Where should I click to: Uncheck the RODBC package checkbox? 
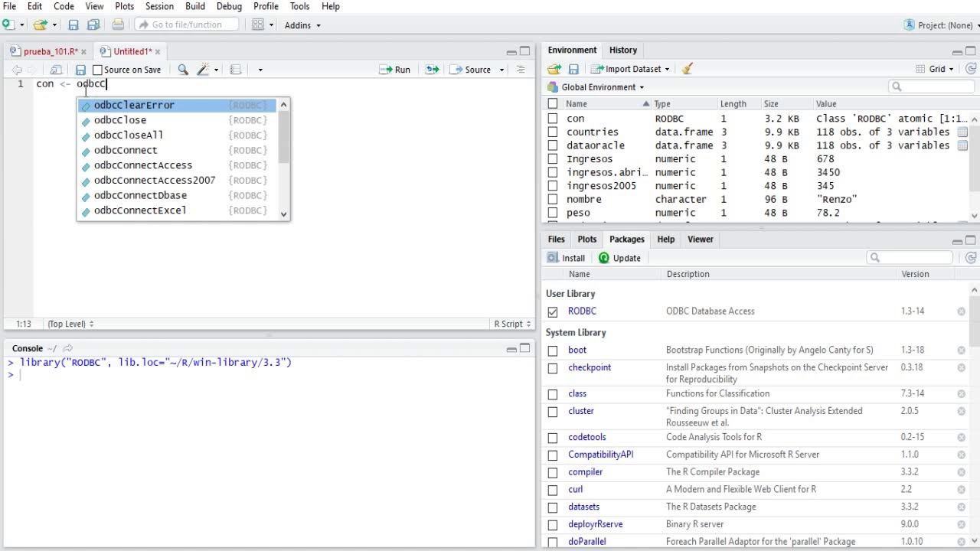click(x=553, y=311)
